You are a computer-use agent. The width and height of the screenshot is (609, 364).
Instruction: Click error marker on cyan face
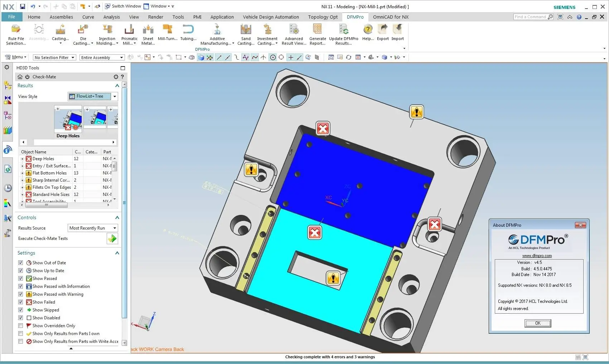pos(315,233)
